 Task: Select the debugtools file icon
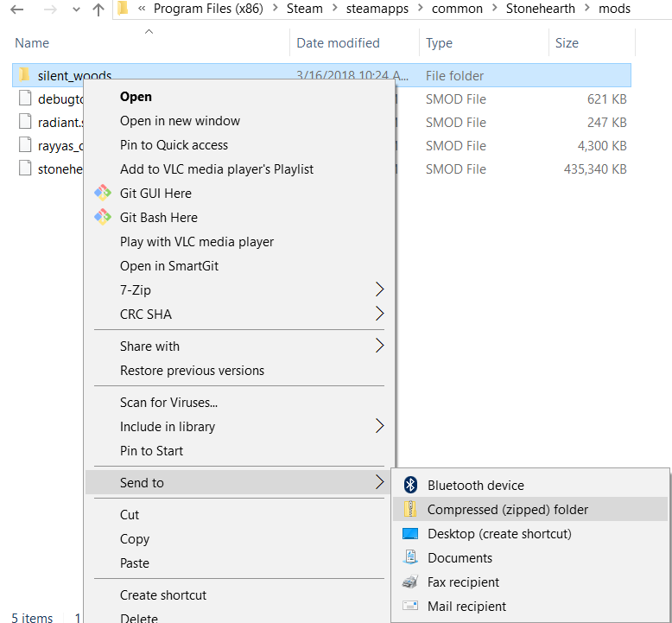point(25,99)
